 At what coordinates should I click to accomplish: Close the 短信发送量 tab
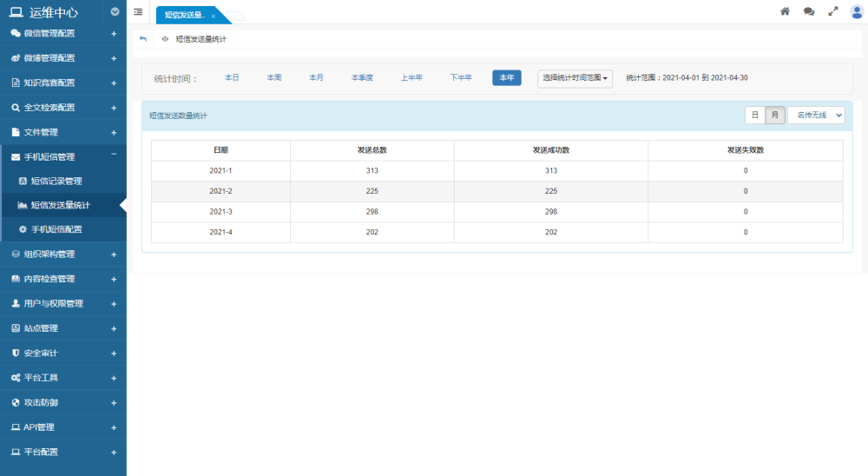coord(214,16)
